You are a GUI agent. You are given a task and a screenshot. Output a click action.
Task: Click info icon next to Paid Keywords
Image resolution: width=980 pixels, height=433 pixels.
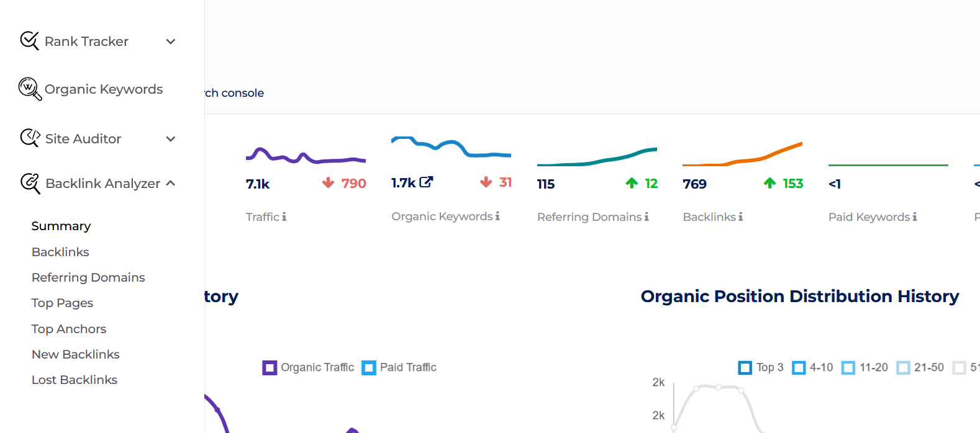point(914,216)
